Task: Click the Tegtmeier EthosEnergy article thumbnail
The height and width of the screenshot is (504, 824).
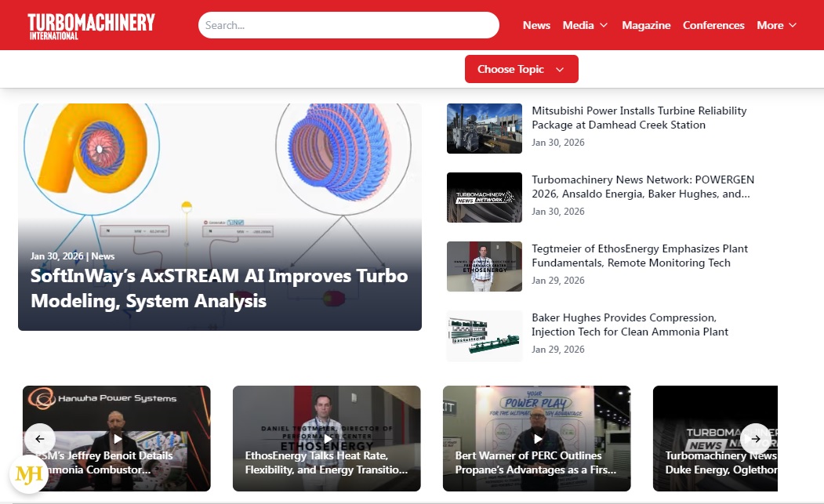Action: pos(484,267)
